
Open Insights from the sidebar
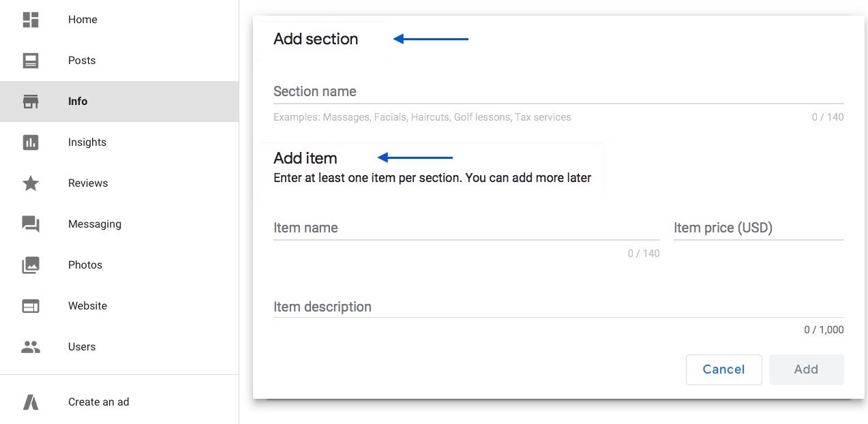point(119,142)
